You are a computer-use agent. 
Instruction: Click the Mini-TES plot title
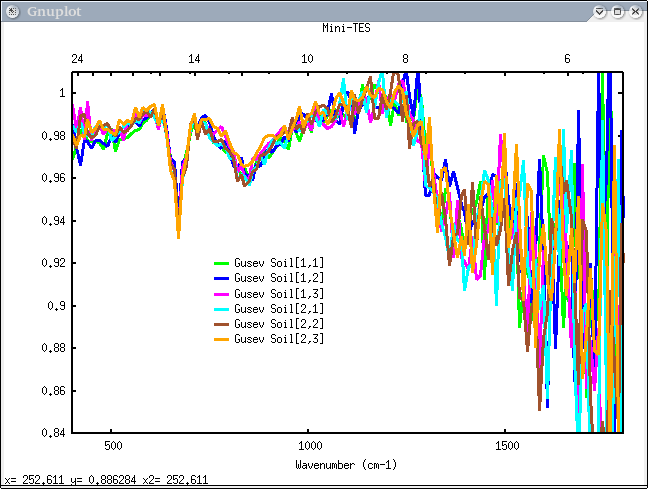pos(346,28)
